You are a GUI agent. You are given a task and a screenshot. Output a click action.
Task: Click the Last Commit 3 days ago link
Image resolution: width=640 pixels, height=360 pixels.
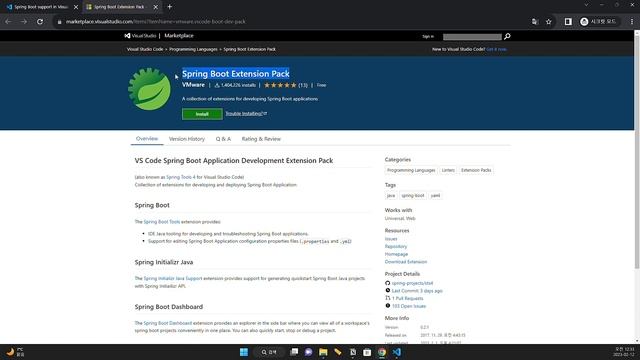(417, 291)
